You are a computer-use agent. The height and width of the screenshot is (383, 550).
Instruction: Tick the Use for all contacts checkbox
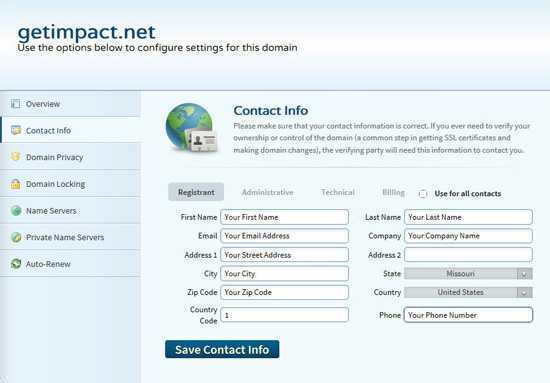(x=423, y=194)
